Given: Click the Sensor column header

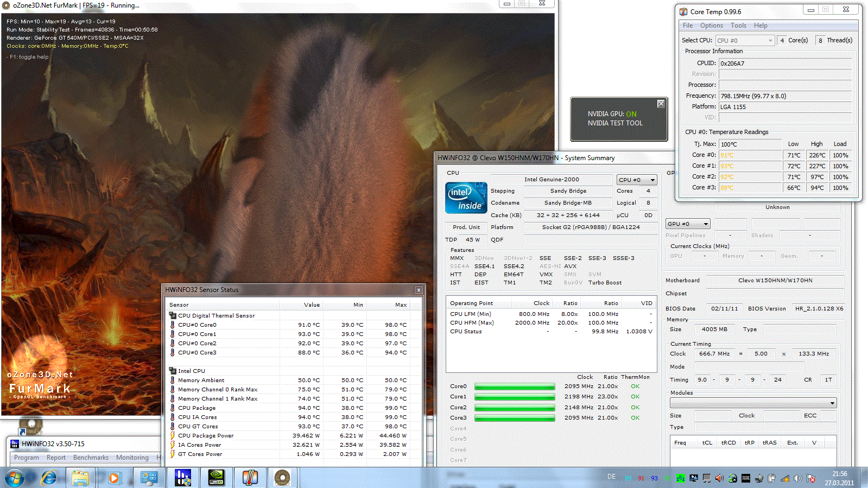Looking at the screenshot, I should pyautogui.click(x=223, y=305).
